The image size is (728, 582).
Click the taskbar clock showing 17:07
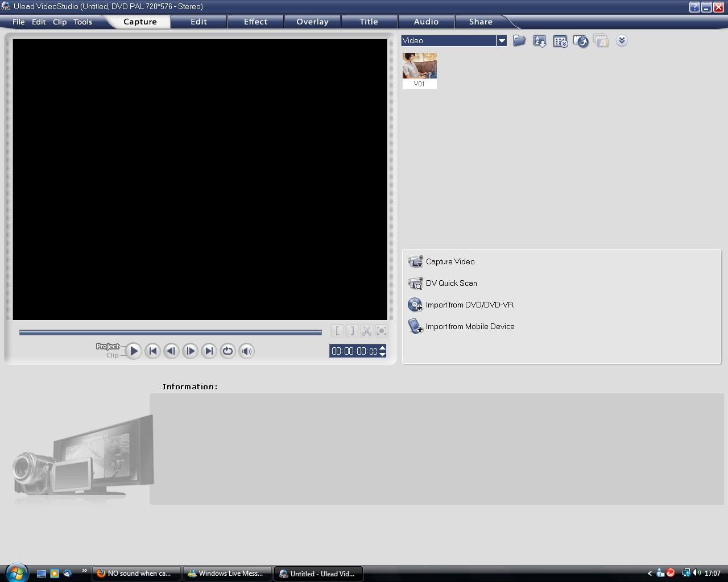coord(713,573)
